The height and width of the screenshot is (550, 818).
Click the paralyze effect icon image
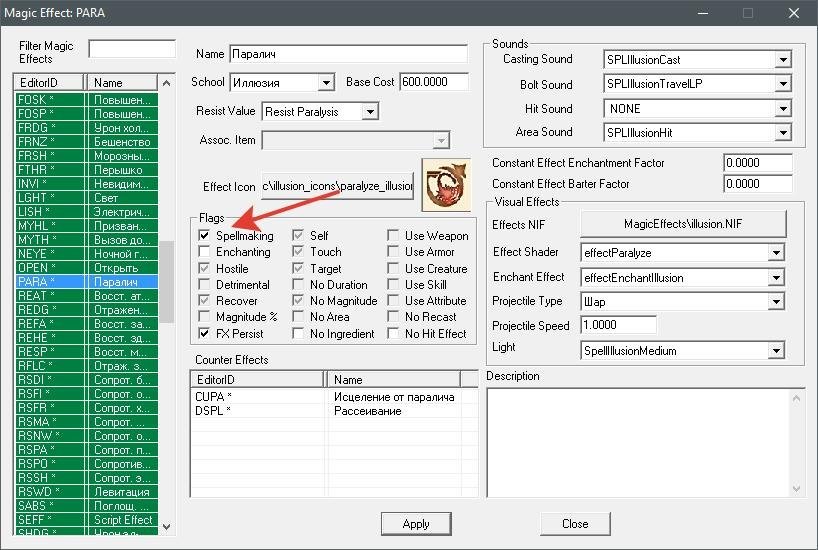point(446,185)
